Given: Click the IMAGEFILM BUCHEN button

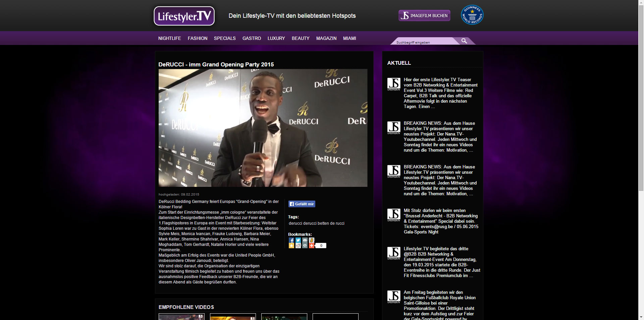Looking at the screenshot, I should click(424, 15).
